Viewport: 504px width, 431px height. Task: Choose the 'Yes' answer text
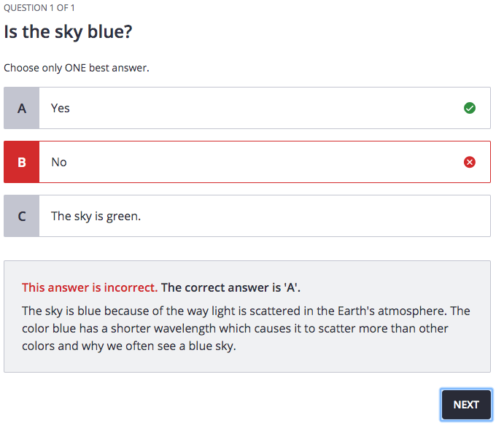pos(61,108)
